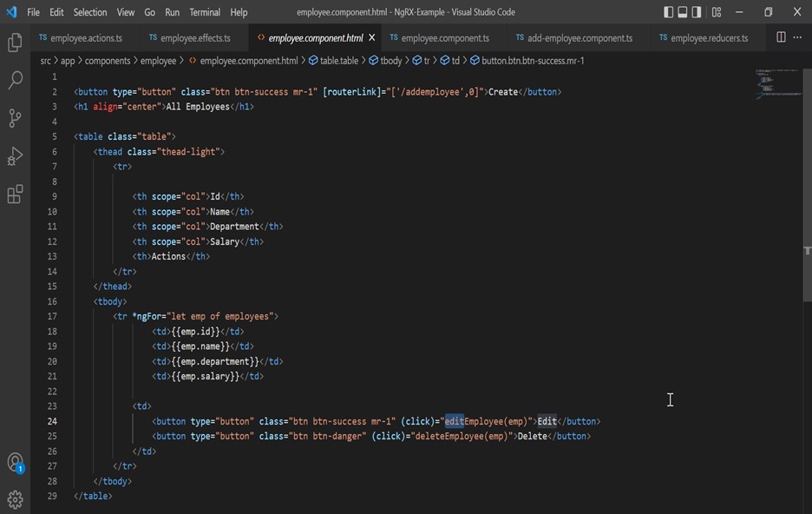Open Run and Debug view icon

tap(15, 156)
